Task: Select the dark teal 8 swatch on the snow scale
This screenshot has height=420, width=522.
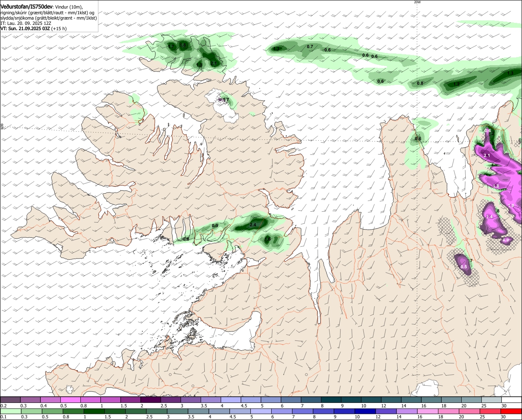Action: coord(331,400)
